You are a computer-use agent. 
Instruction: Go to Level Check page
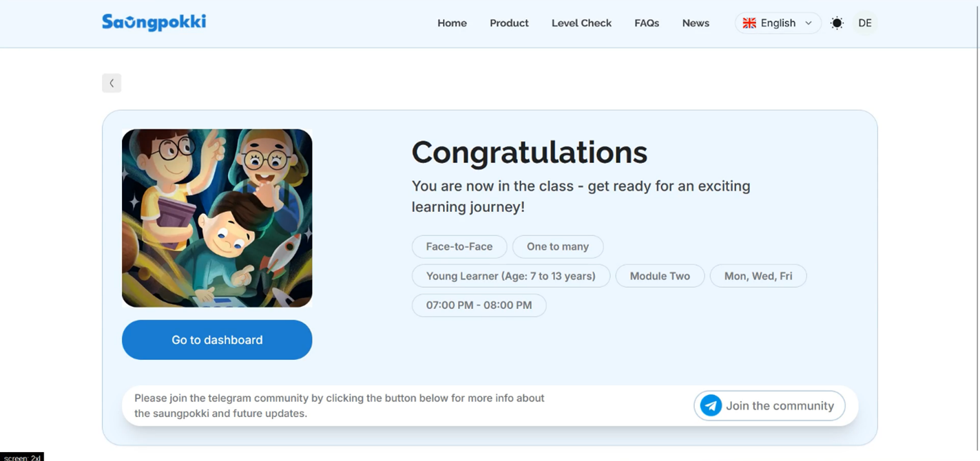(581, 23)
